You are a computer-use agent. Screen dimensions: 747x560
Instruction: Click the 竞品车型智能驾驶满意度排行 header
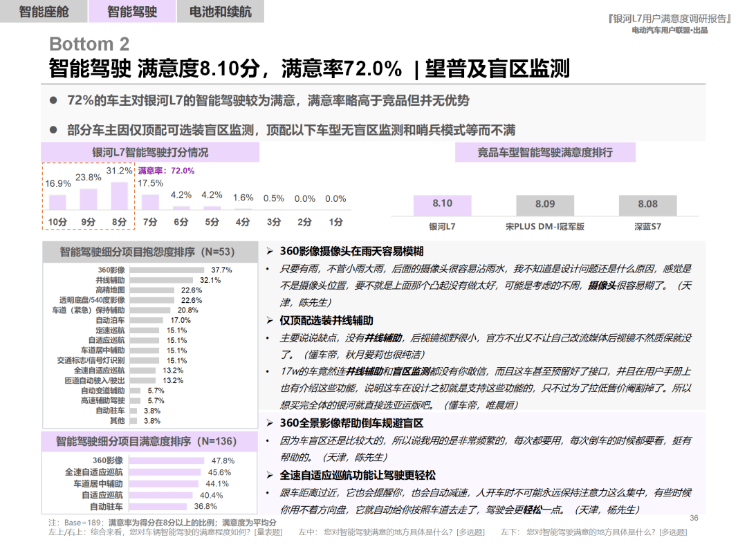[x=545, y=152]
